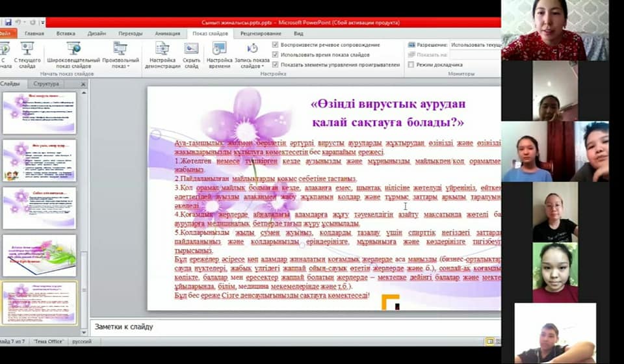Click into the slide notes field
Screen dimensions: 624x364
click(x=292, y=326)
